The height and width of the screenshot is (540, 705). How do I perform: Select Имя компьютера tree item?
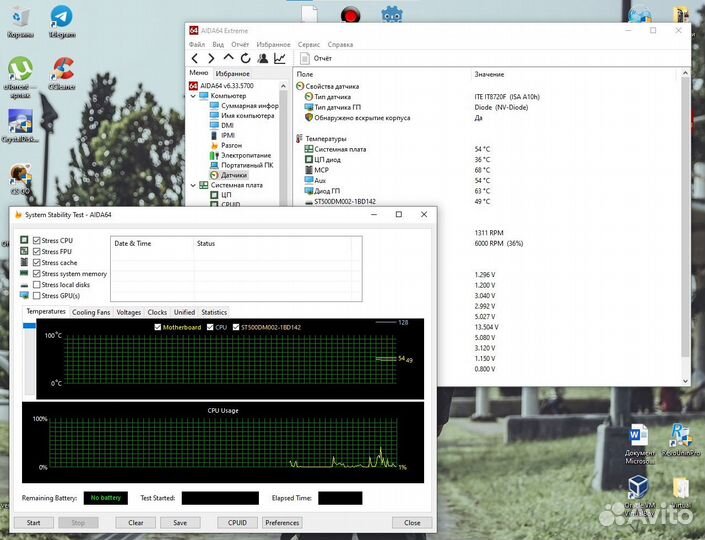point(242,116)
